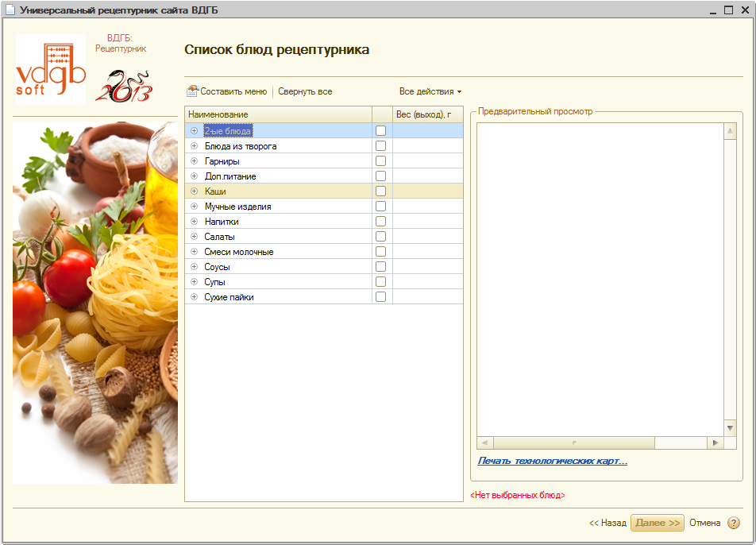Viewport: 756px width, 545px height.
Task: Select the Соусы row label
Action: [217, 267]
